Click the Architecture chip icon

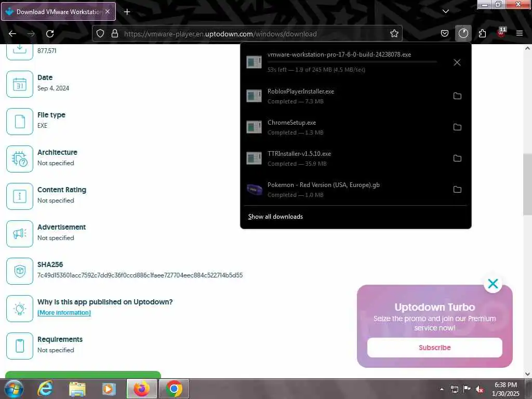coord(20,159)
